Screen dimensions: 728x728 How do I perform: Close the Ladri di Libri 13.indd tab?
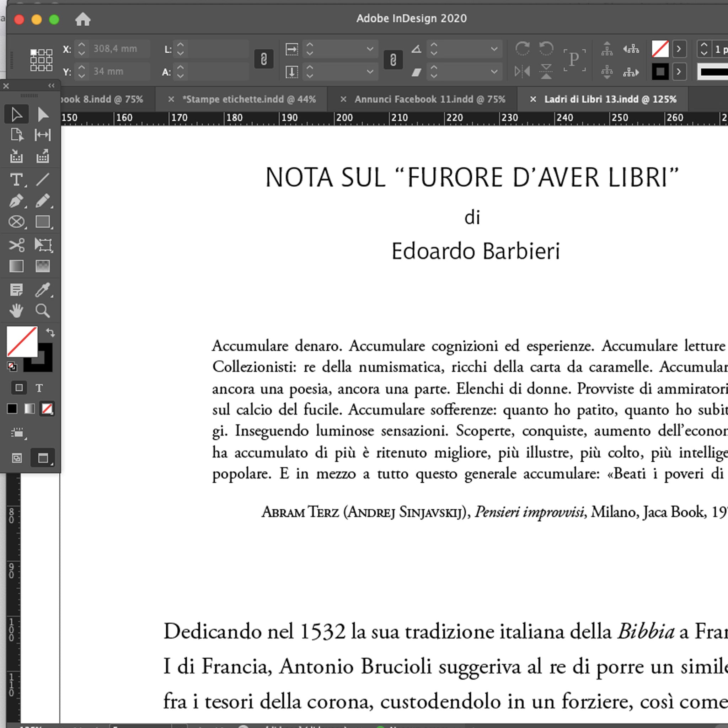point(533,99)
